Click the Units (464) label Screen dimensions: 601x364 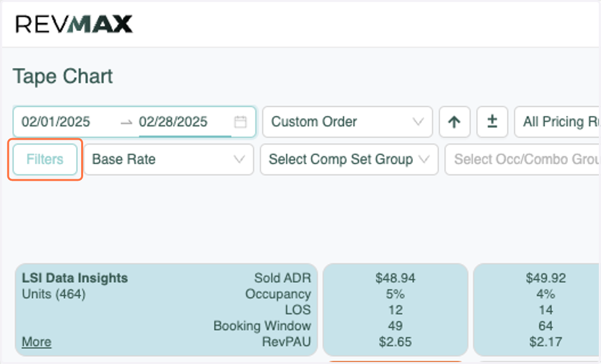54,294
